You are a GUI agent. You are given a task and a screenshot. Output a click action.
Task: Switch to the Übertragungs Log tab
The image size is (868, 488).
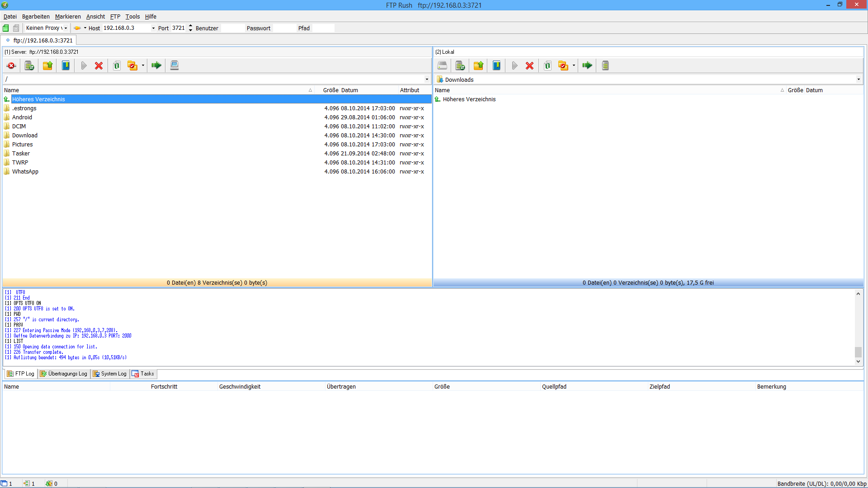(64, 374)
